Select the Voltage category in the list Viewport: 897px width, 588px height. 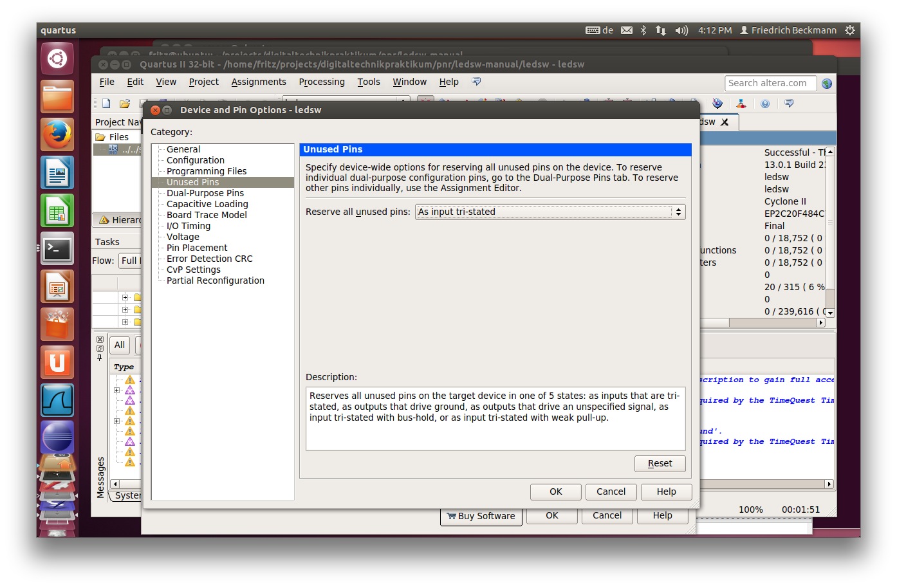(183, 237)
